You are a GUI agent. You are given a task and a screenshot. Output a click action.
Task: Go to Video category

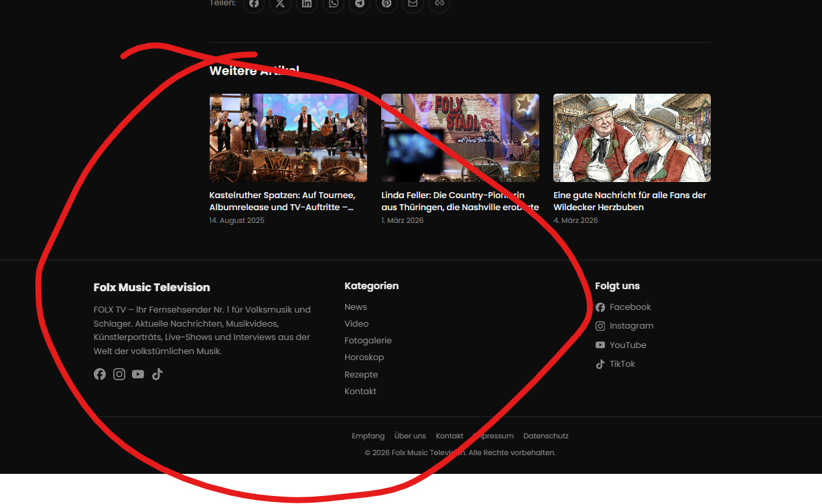356,324
